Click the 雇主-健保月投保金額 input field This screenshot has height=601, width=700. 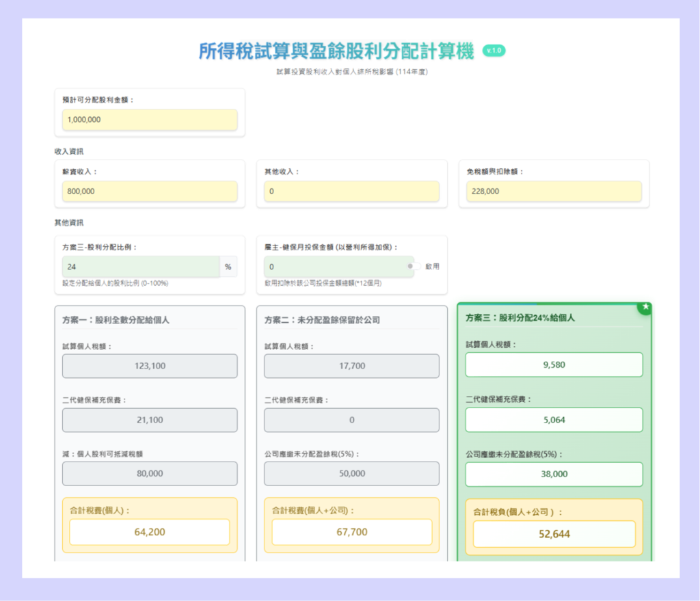click(338, 267)
